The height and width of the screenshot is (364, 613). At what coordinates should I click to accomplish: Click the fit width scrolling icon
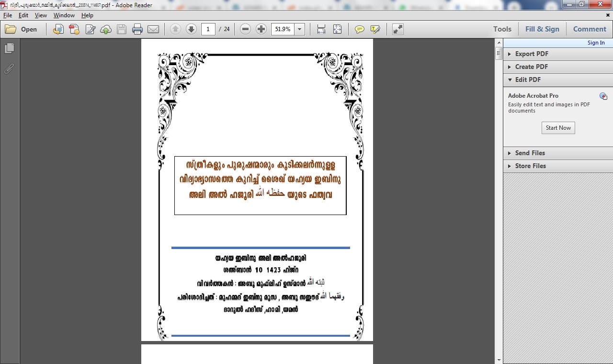click(321, 29)
